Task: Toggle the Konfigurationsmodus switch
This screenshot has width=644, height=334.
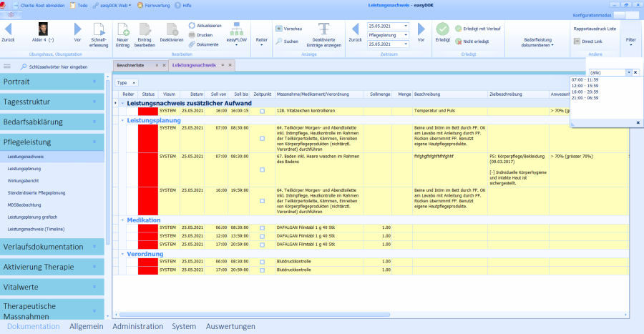Action: (x=620, y=15)
